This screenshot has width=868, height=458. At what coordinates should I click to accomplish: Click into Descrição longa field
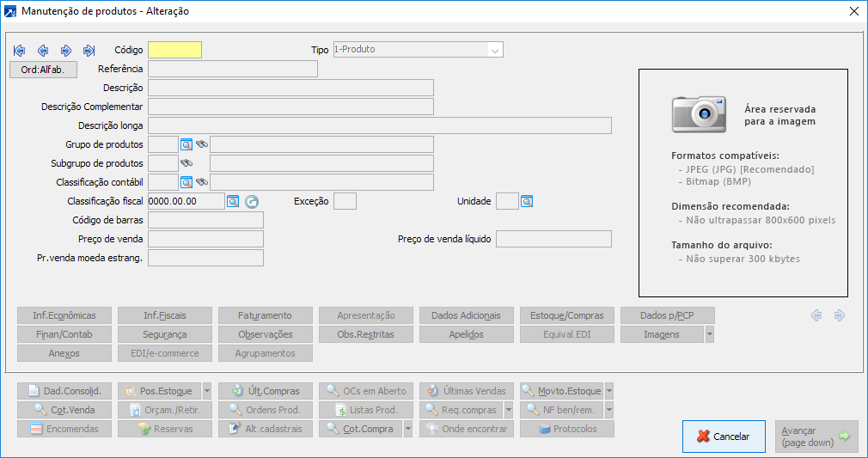pyautogui.click(x=380, y=125)
